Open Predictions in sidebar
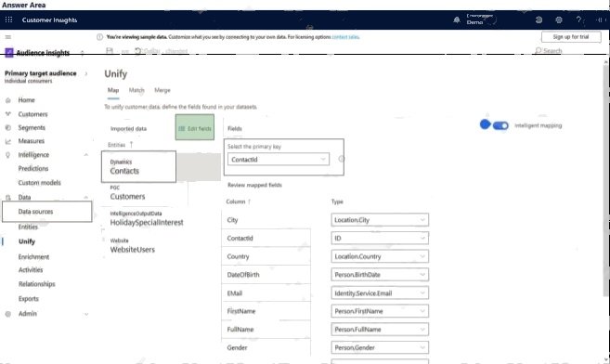 pyautogui.click(x=33, y=169)
